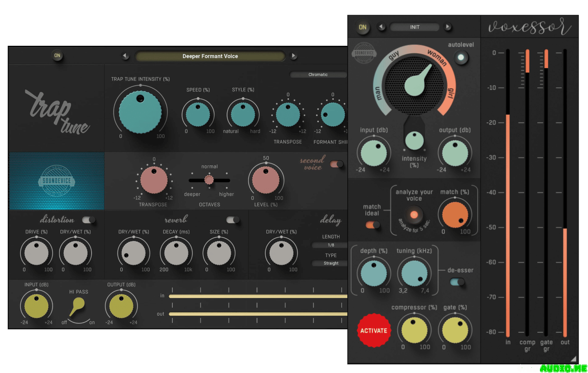This screenshot has height=373, width=588.
Task: Go to next preset in Voxessor
Action: [x=447, y=27]
